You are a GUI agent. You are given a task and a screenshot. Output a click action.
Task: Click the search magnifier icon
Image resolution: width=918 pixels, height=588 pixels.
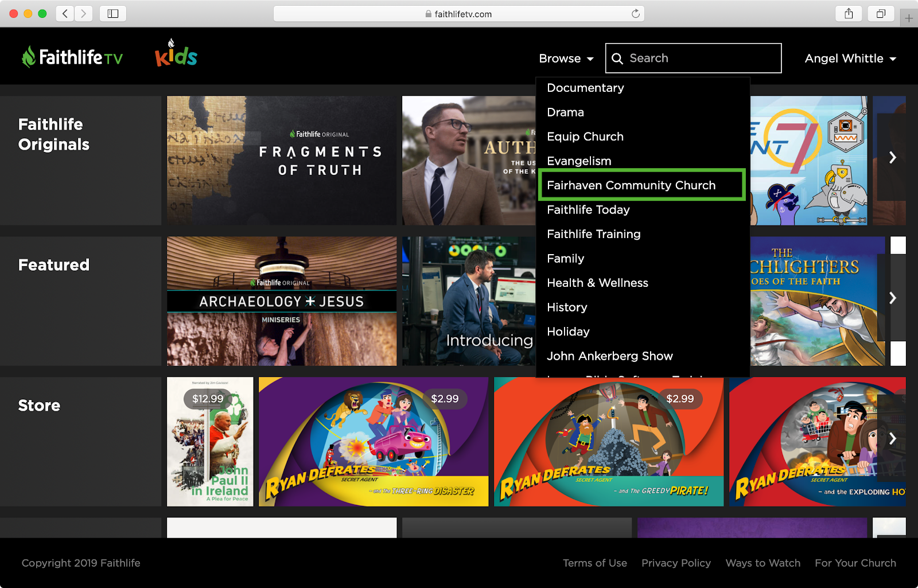click(617, 59)
